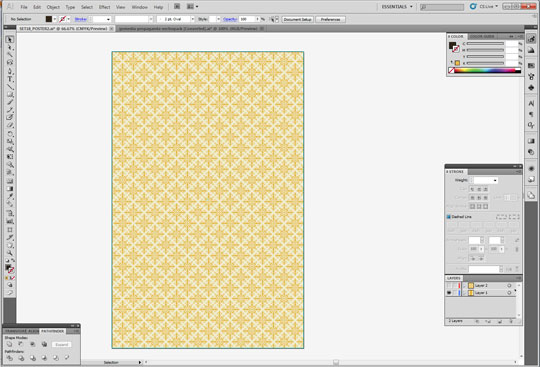Select the Type tool

pos(10,79)
